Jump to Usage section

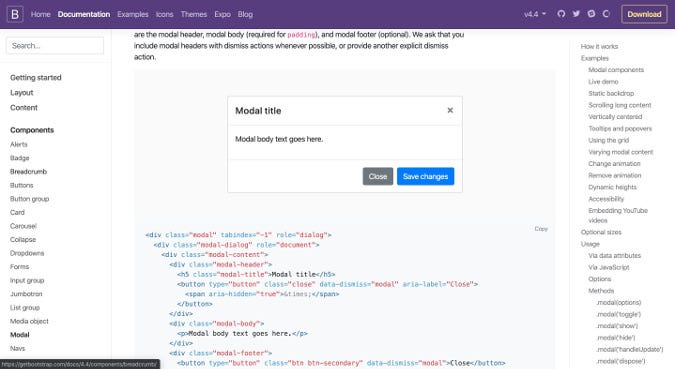[590, 244]
